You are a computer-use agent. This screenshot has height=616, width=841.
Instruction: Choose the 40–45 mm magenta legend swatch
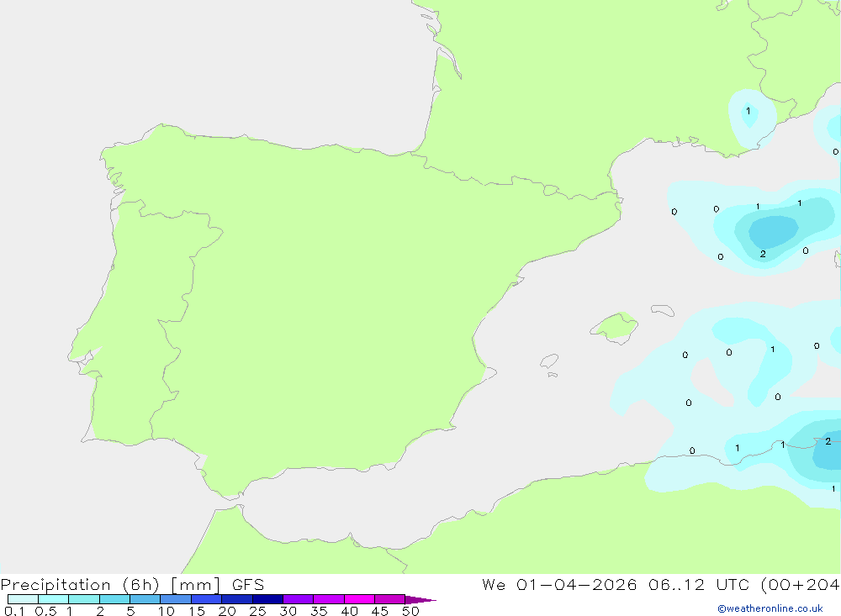click(359, 599)
